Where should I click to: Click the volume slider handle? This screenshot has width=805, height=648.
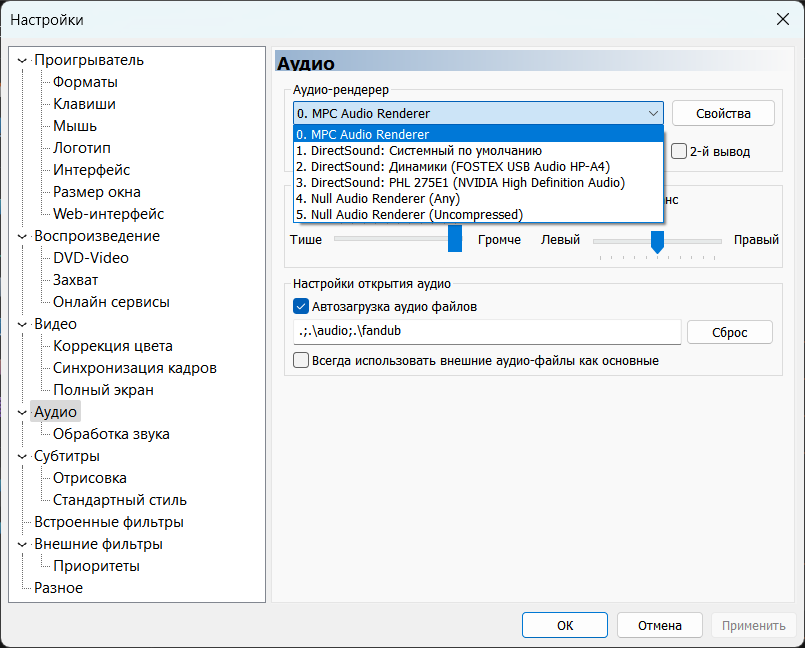tap(455, 239)
